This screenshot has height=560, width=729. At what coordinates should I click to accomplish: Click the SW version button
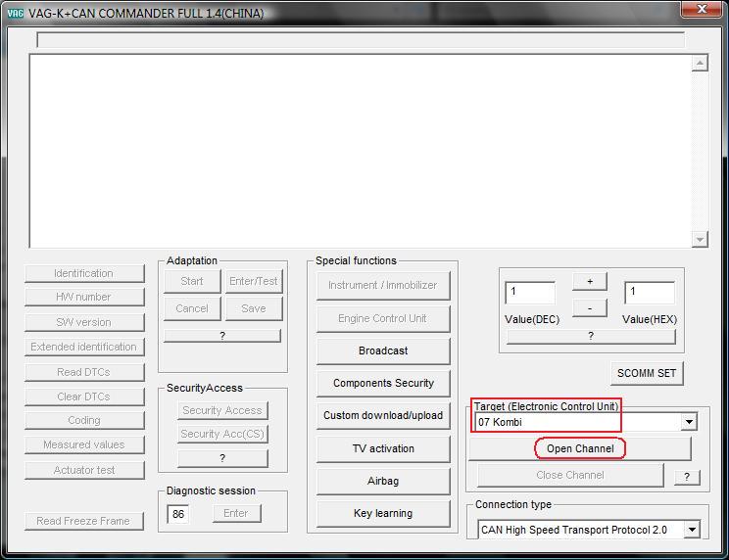tap(84, 322)
